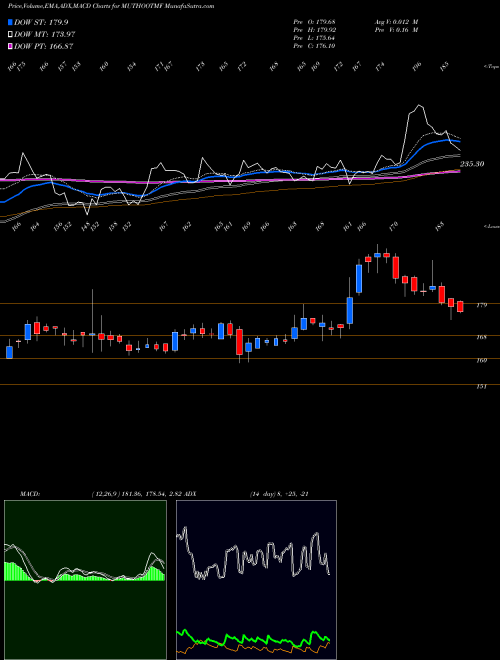Click the MACD: panel label
This screenshot has width=500, height=660.
[29, 494]
